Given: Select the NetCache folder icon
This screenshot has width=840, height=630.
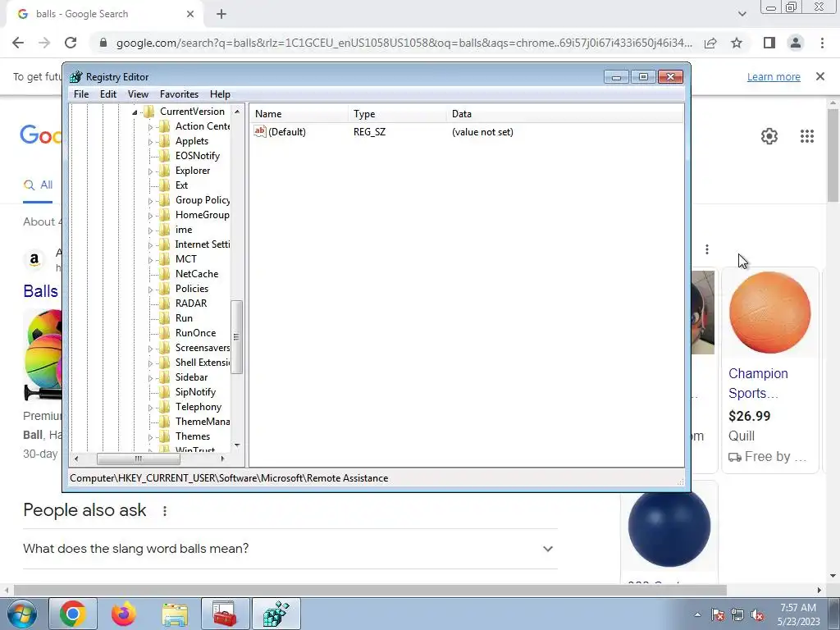Looking at the screenshot, I should click(x=165, y=274).
